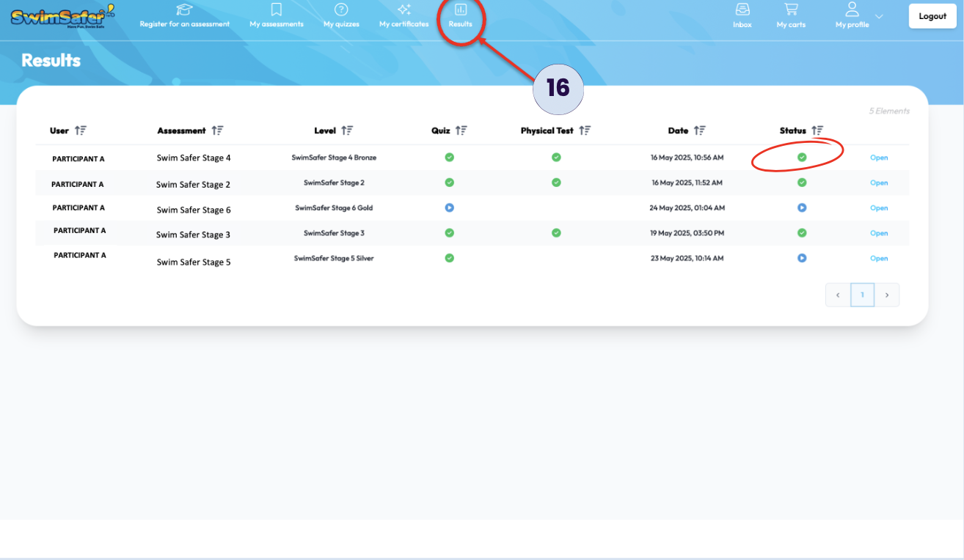Click blue in-progress Quiz icon for Stage 6

pos(450,208)
